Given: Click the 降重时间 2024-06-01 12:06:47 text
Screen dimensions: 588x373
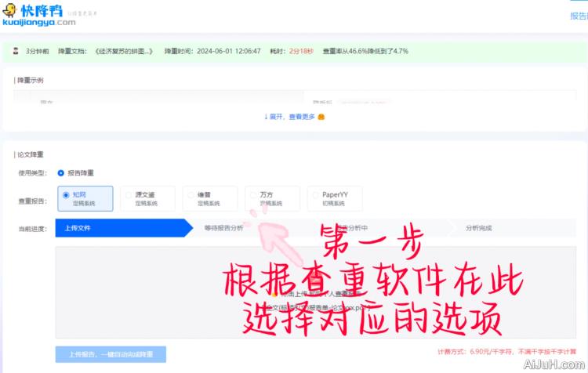Looking at the screenshot, I should 212,51.
